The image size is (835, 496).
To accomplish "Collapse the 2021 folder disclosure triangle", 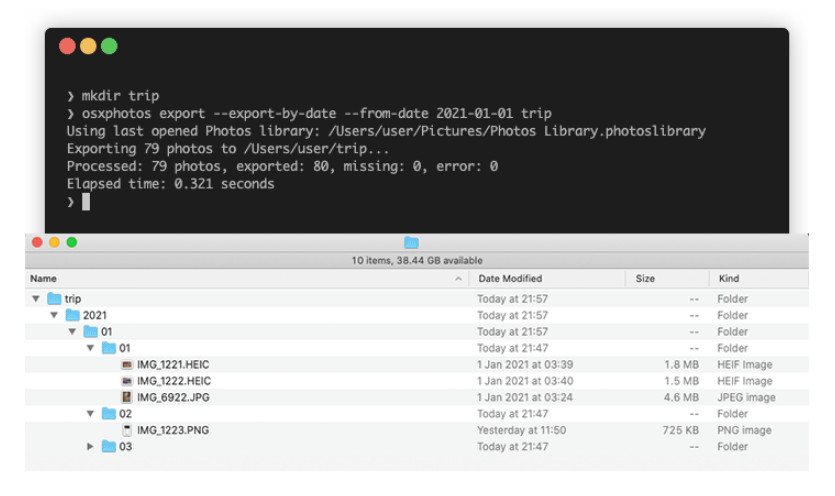I will 54,315.
